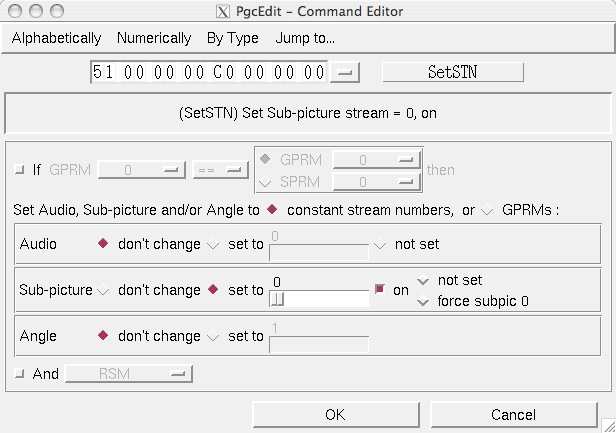Choose Audio 'set to' radio diamond
The height and width of the screenshot is (433, 616).
213,244
